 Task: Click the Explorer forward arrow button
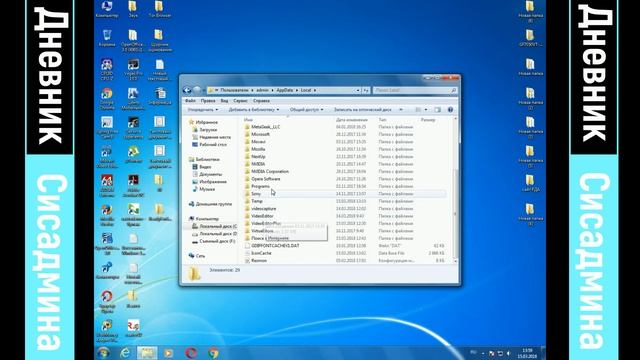[197, 90]
